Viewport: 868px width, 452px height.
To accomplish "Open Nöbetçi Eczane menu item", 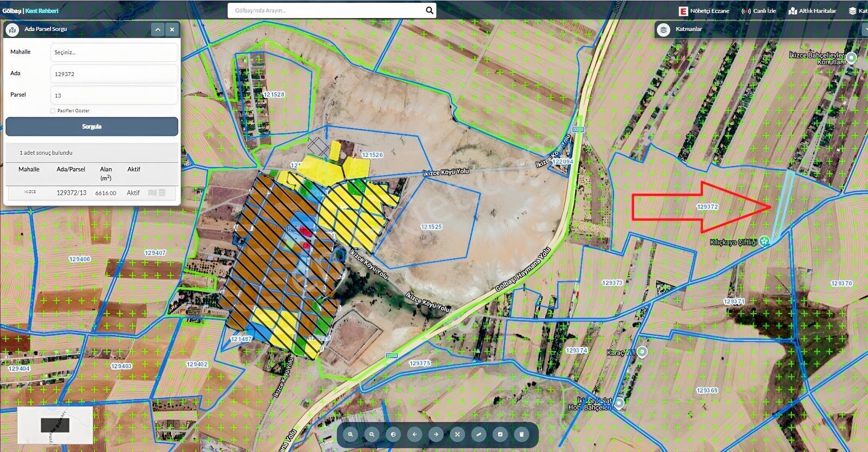I will point(704,11).
